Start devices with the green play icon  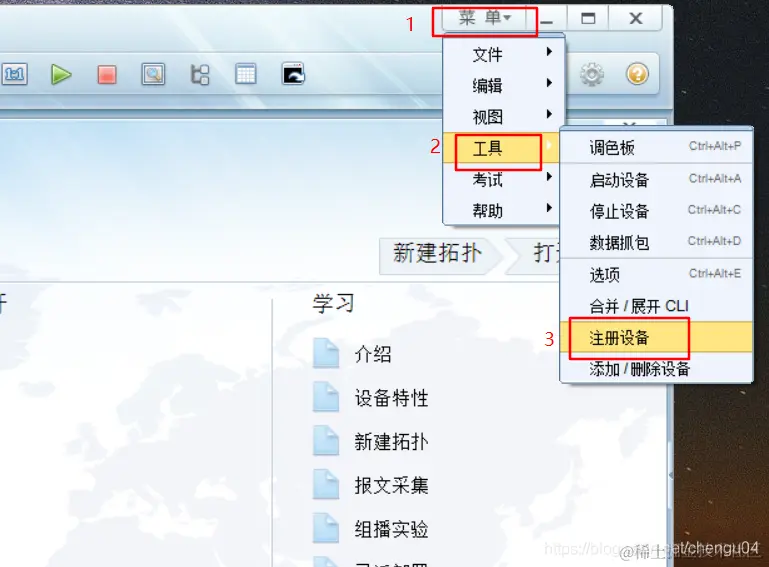(61, 75)
